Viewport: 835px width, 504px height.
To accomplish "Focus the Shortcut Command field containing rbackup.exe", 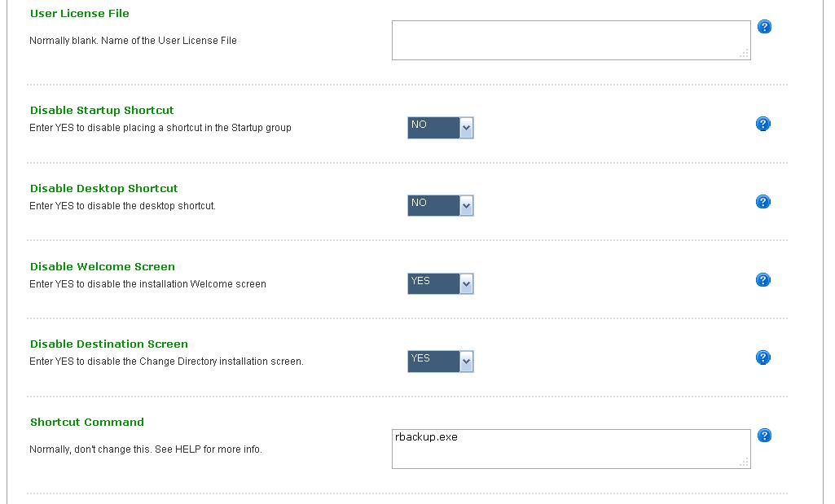I will 570,449.
